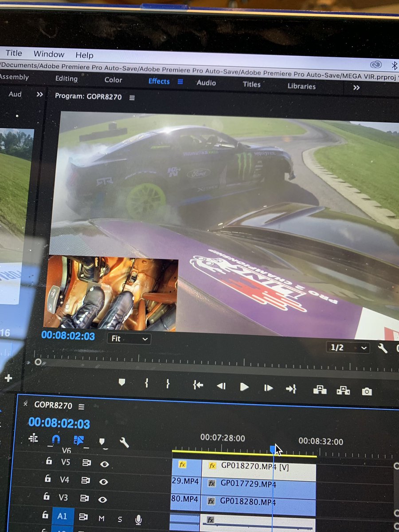Switch to Audio workspace
The image size is (399, 532).
tap(206, 82)
